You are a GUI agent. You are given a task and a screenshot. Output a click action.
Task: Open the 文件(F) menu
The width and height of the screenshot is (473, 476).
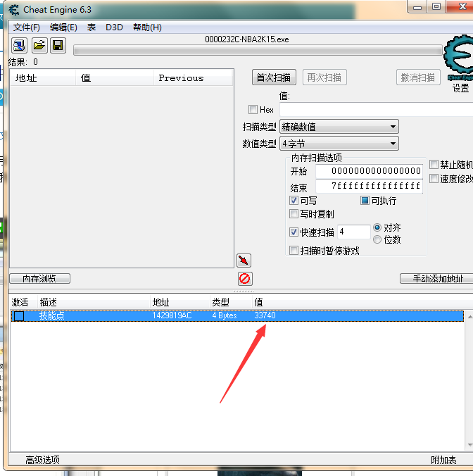point(27,27)
